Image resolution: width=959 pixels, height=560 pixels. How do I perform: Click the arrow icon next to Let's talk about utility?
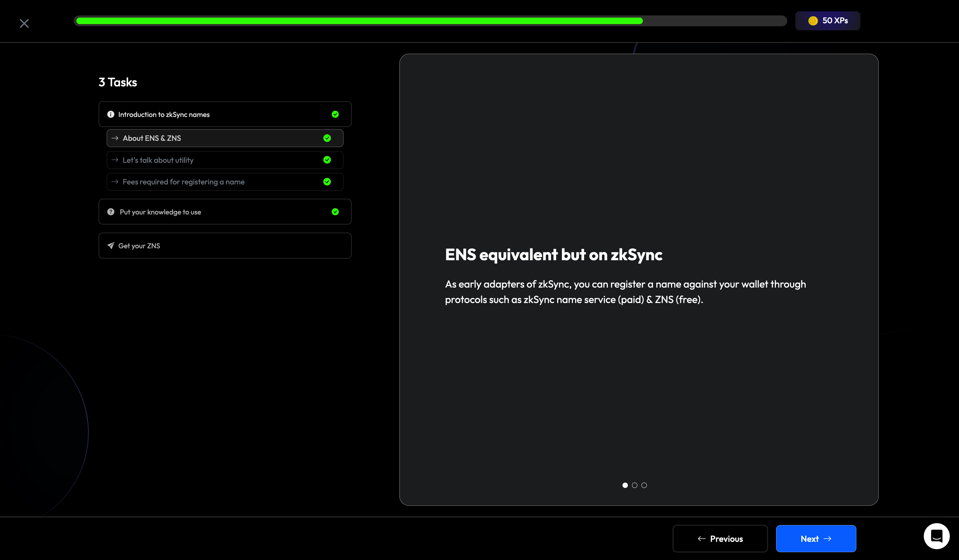[x=115, y=160]
